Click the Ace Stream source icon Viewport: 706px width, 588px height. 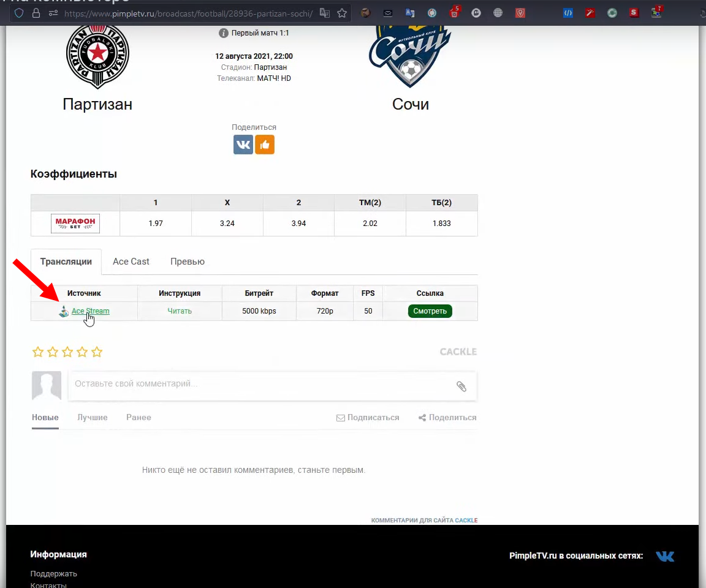click(x=64, y=311)
